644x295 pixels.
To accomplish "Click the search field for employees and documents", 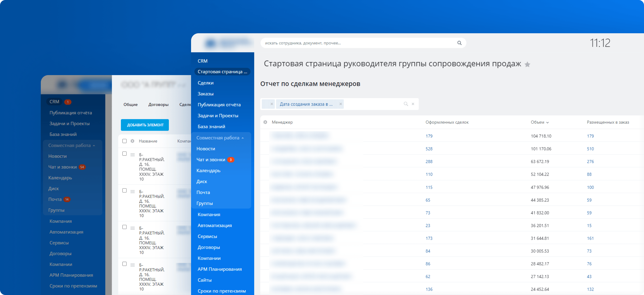I will pyautogui.click(x=357, y=43).
